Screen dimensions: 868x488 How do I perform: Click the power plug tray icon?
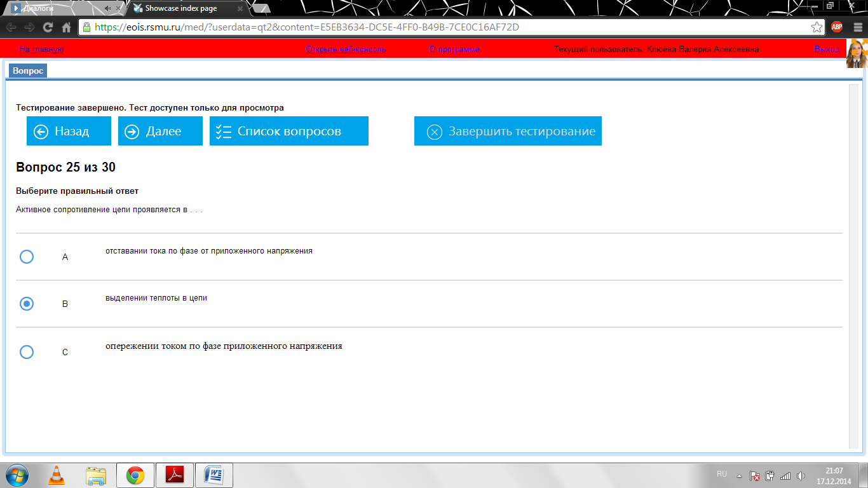tap(770, 475)
